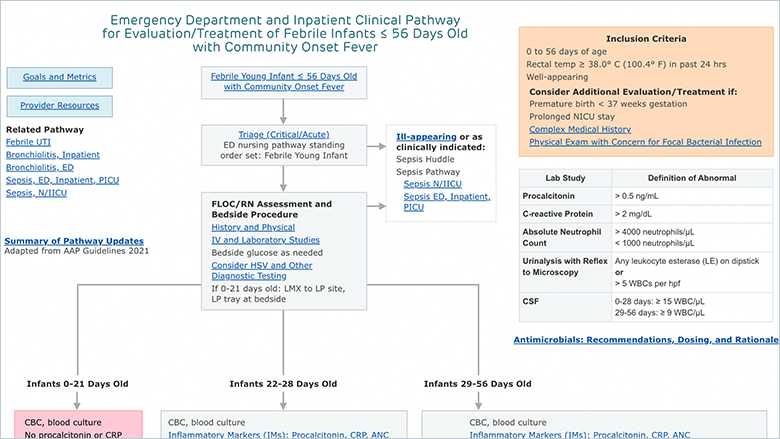View Summary of Pathway Updates
The width and height of the screenshot is (780, 439).
click(74, 241)
